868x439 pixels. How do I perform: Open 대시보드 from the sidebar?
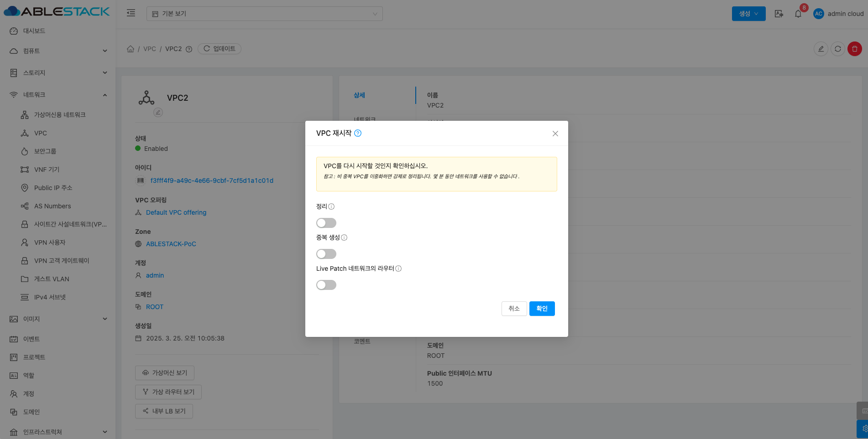[34, 31]
